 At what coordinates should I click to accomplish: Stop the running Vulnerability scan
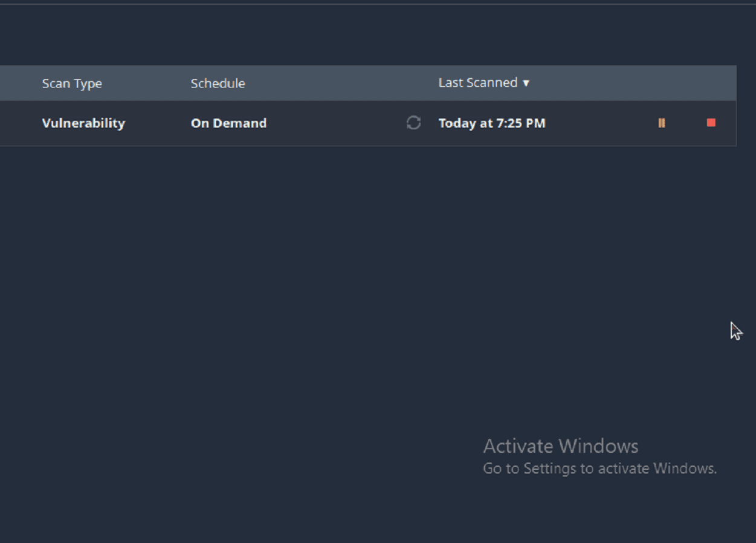pyautogui.click(x=711, y=123)
